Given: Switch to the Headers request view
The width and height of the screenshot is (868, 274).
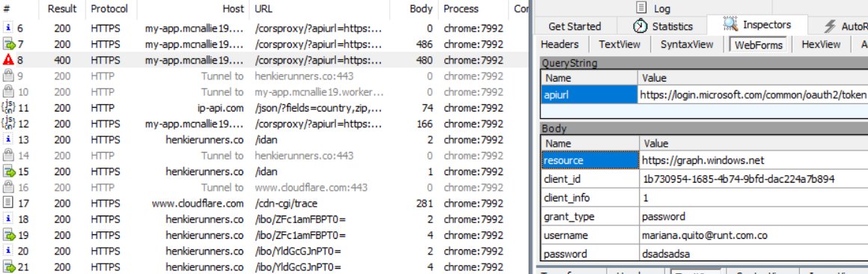Looking at the screenshot, I should click(x=560, y=44).
